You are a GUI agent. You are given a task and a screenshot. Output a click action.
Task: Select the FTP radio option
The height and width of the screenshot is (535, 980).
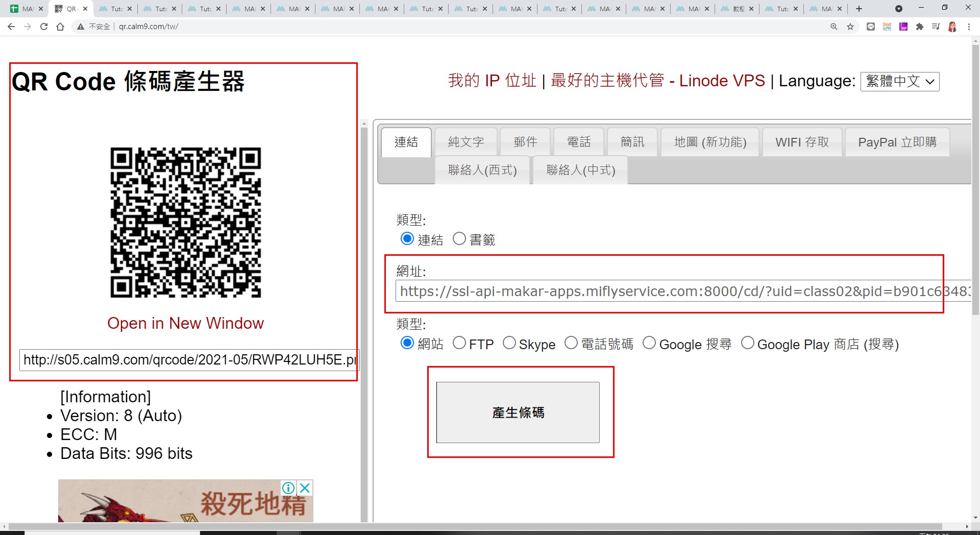(x=459, y=343)
